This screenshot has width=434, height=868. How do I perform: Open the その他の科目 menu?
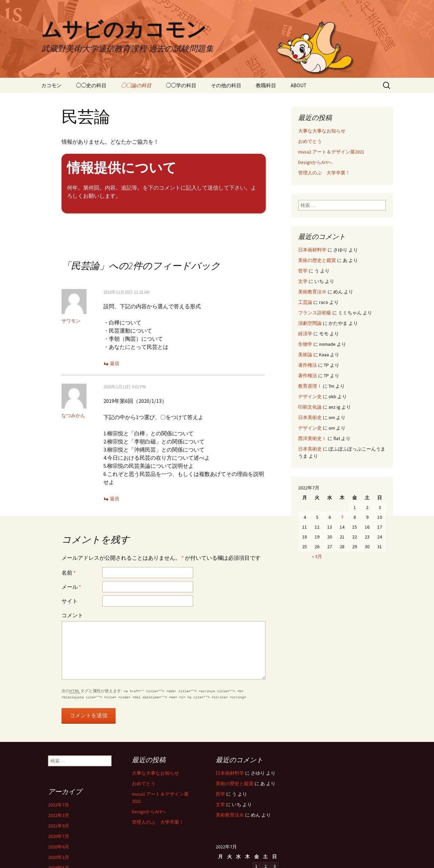pos(226,86)
